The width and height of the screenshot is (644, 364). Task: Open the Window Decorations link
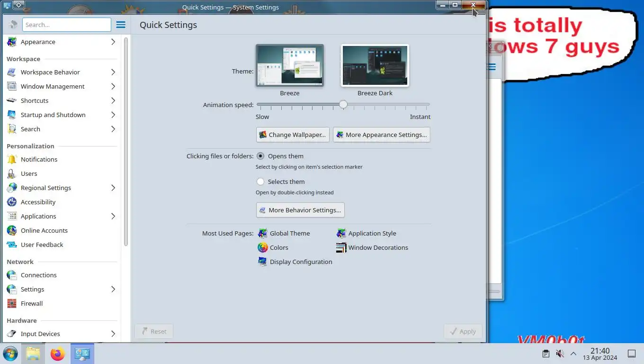(x=378, y=247)
